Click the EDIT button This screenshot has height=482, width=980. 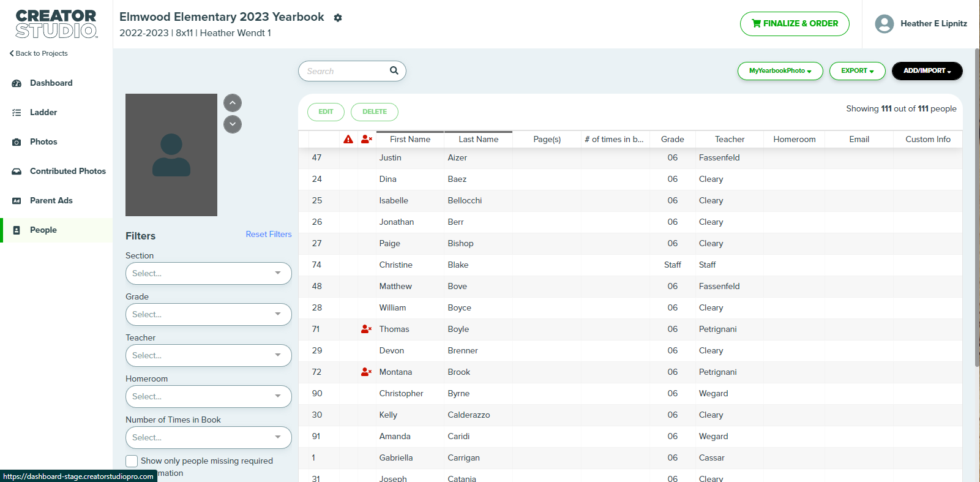(326, 112)
